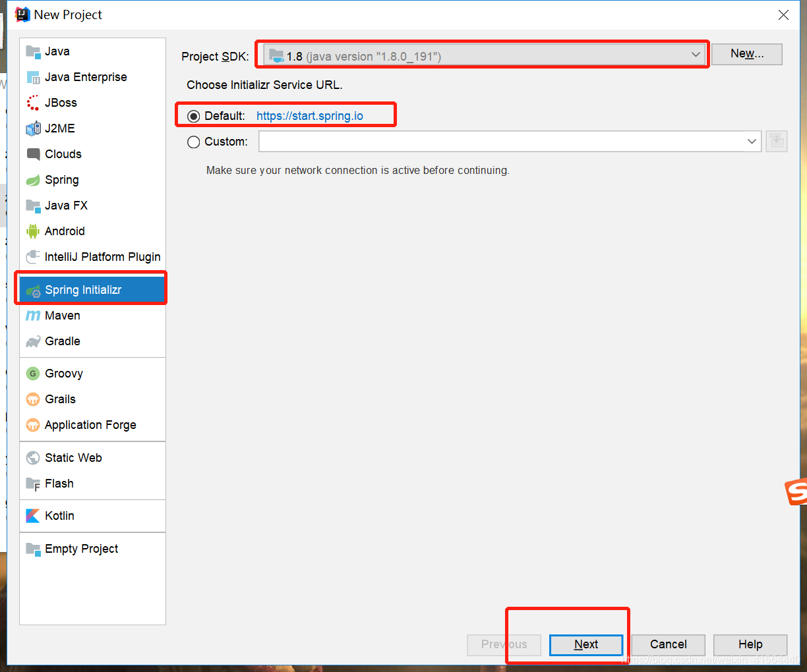
Task: Select the IntelliJ Platform Plugin icon
Action: click(33, 257)
